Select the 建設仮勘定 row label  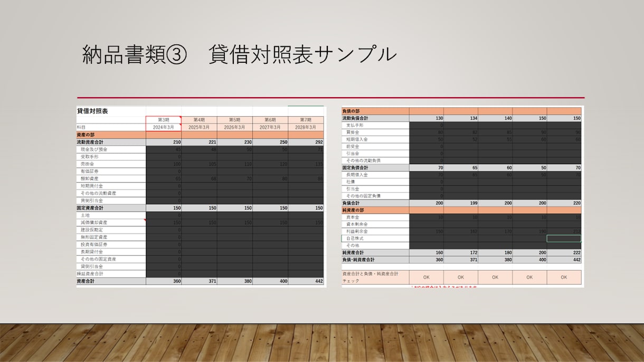pos(111,230)
